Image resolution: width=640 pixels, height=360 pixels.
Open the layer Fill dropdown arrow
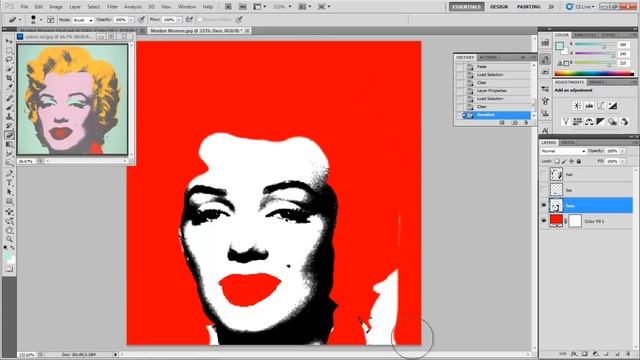click(x=622, y=162)
